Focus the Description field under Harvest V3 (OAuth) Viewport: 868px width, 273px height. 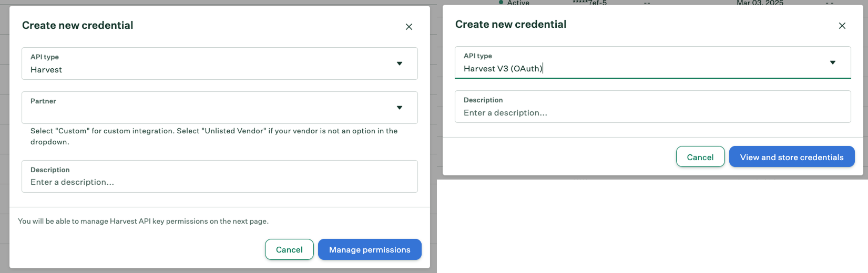(x=652, y=112)
